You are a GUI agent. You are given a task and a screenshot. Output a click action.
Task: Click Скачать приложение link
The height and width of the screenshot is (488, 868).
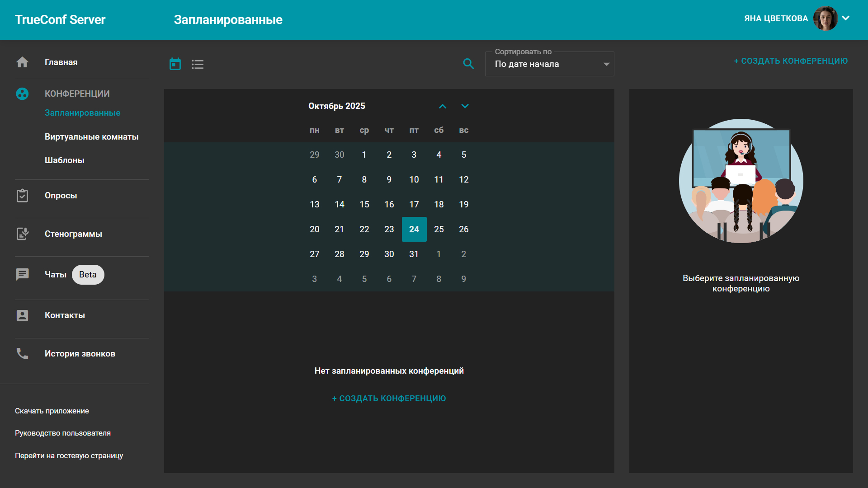(52, 411)
